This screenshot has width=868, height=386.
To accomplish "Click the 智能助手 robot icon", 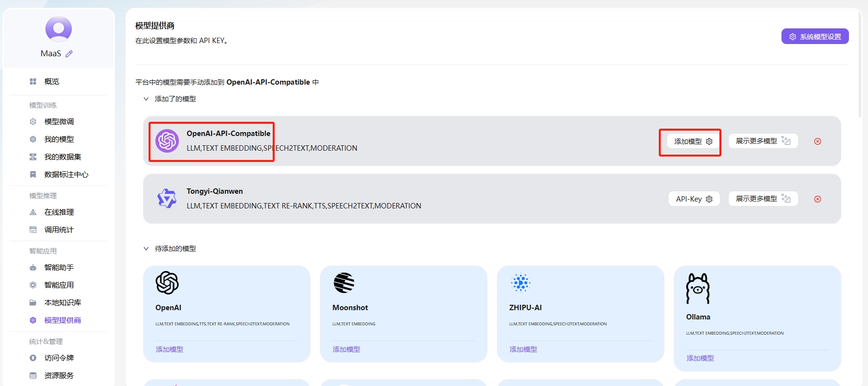I will pos(33,268).
